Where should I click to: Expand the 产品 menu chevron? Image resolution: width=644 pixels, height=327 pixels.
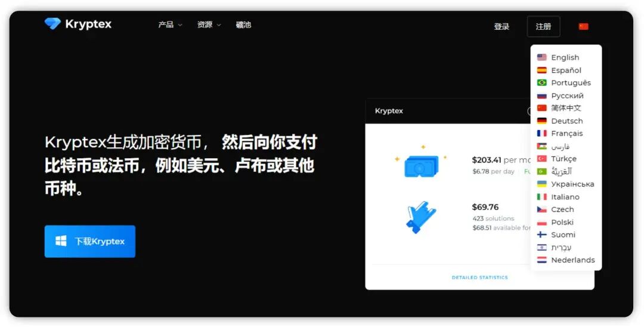[x=180, y=26]
